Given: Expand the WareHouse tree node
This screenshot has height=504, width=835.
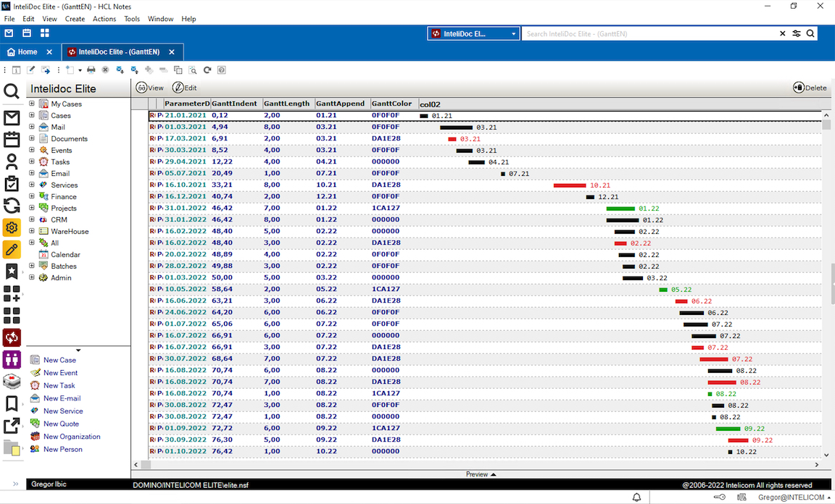Looking at the screenshot, I should coord(31,231).
